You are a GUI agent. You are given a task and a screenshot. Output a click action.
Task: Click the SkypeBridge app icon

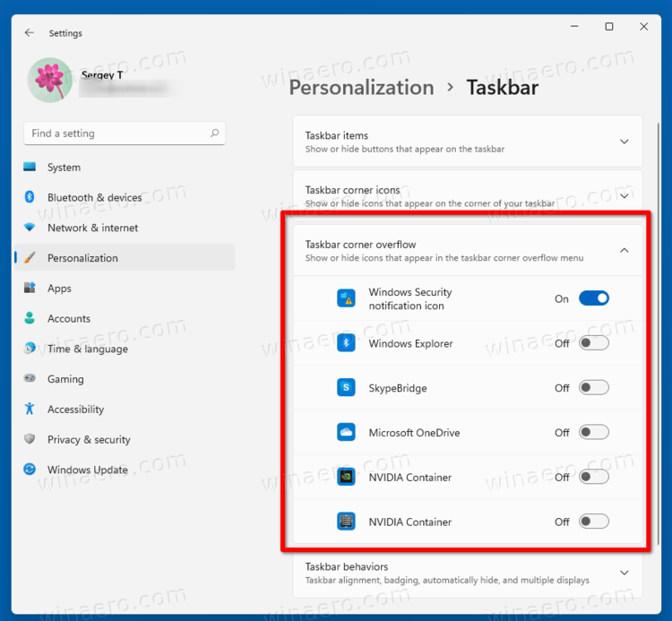tap(346, 387)
